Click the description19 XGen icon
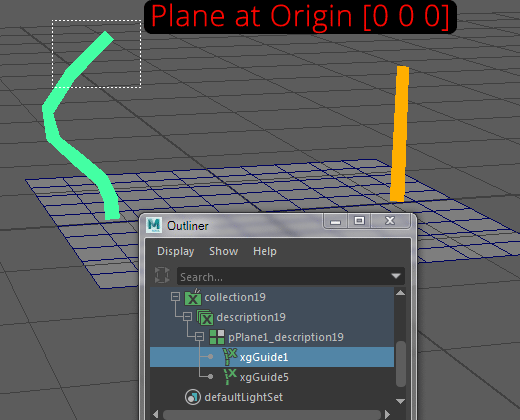Image resolution: width=520 pixels, height=420 pixels. coord(205,318)
